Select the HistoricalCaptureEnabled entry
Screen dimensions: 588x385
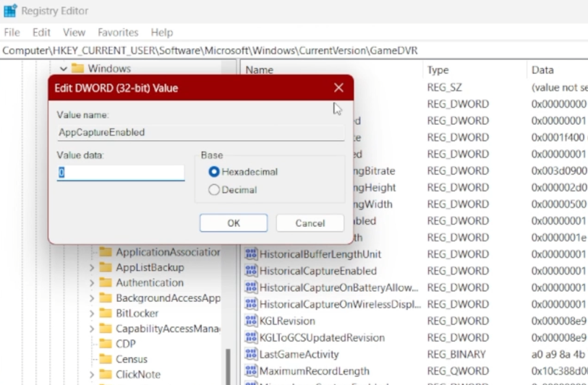pos(318,271)
